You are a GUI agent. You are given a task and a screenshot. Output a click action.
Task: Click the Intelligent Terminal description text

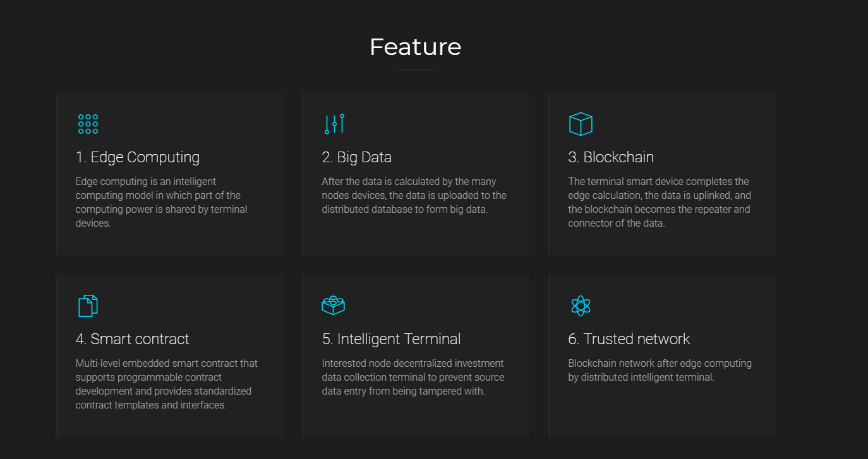coord(413,377)
